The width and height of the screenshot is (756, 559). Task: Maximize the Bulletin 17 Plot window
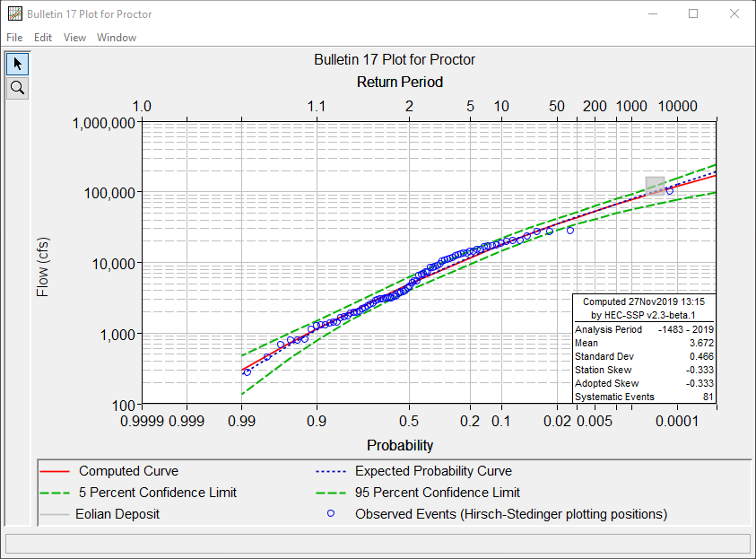pyautogui.click(x=693, y=14)
